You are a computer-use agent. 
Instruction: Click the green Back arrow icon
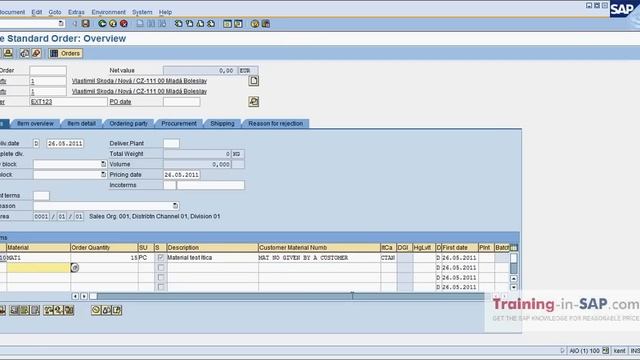pos(102,24)
